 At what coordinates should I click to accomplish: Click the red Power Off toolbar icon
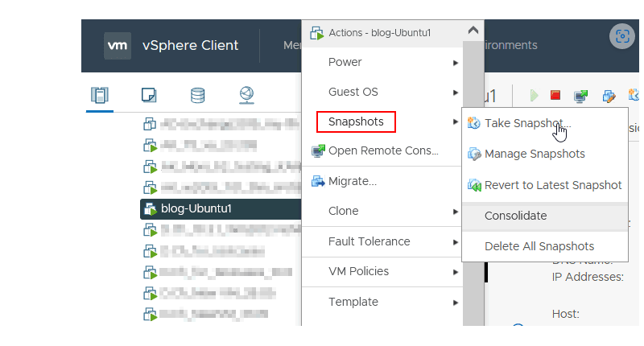555,96
